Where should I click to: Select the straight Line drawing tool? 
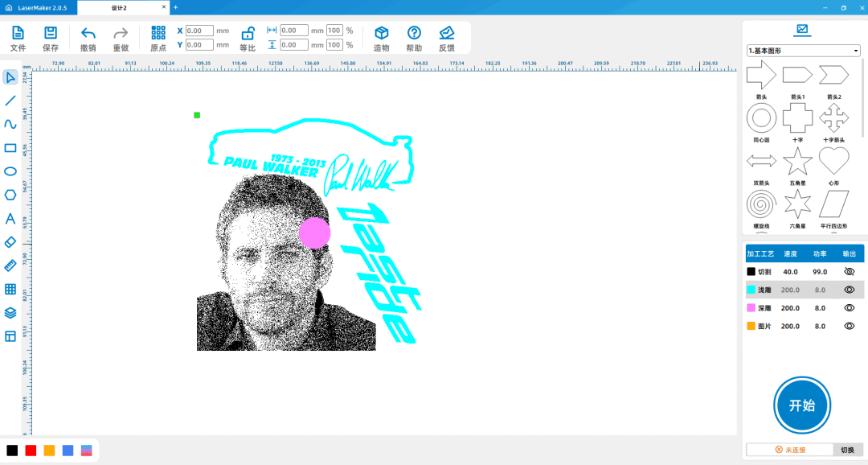click(x=10, y=101)
